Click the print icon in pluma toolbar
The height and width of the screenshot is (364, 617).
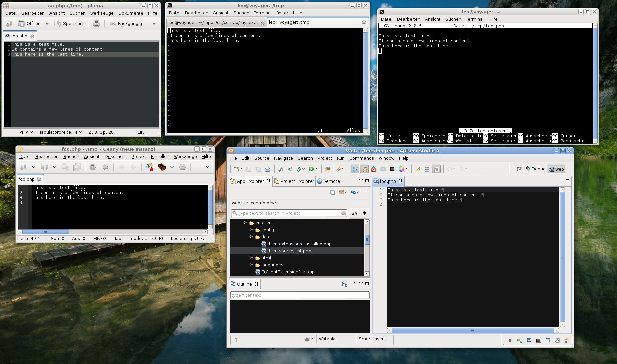click(96, 23)
